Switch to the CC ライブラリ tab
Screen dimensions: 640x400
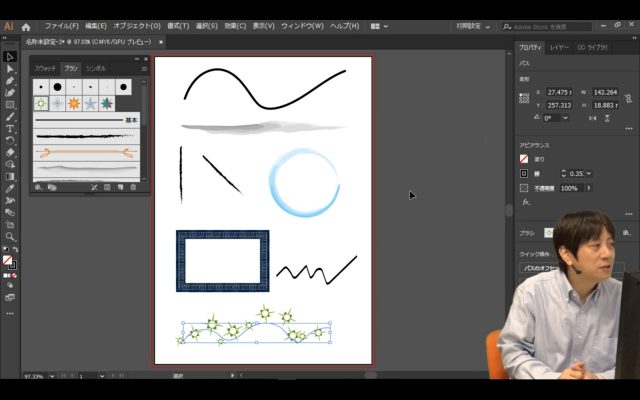click(x=593, y=48)
